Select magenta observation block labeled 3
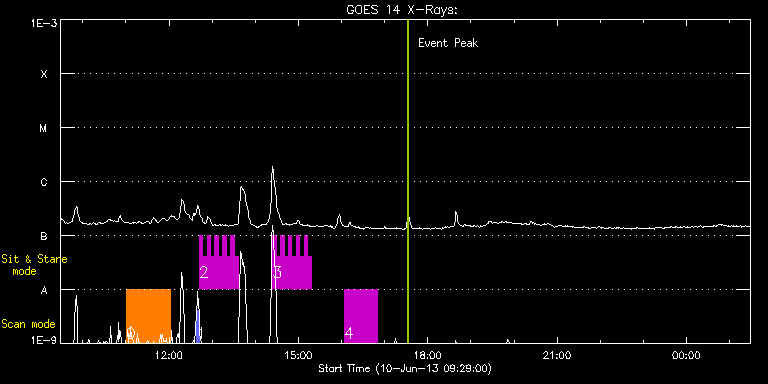The width and height of the screenshot is (768, 384). pyautogui.click(x=291, y=262)
